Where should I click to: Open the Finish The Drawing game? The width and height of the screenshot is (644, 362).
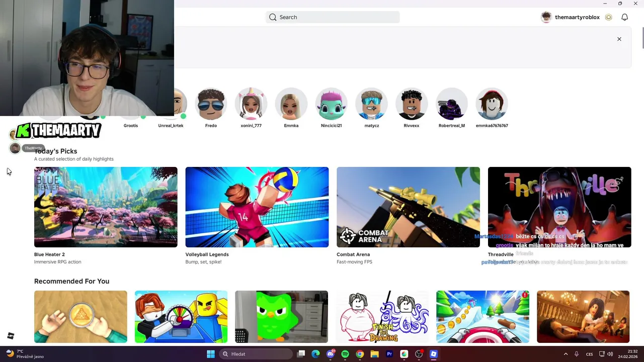[382, 317]
